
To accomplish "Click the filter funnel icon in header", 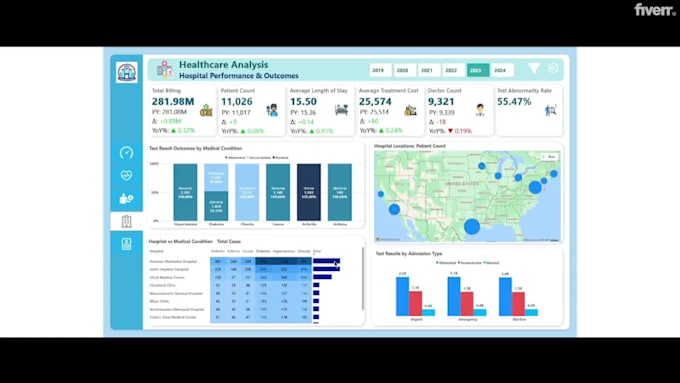I will tap(534, 69).
